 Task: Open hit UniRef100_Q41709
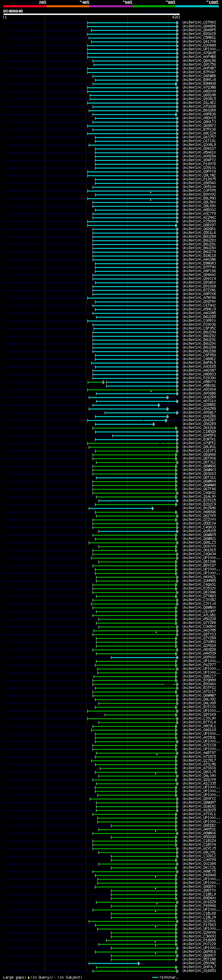pyautogui.click(x=199, y=41)
